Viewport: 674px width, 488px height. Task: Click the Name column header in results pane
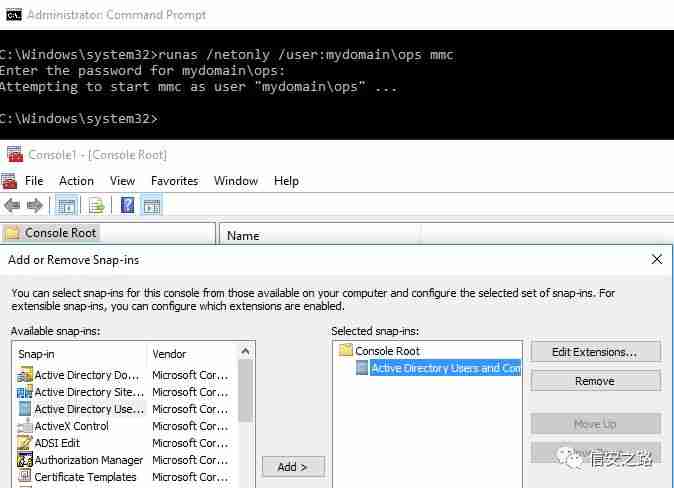[243, 236]
